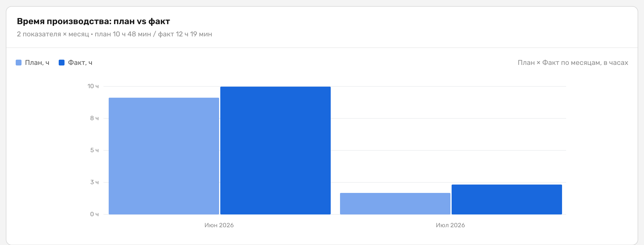Screen dimensions: 644x245
Task: Select the July 2026 plan bar
Action: coord(395,204)
